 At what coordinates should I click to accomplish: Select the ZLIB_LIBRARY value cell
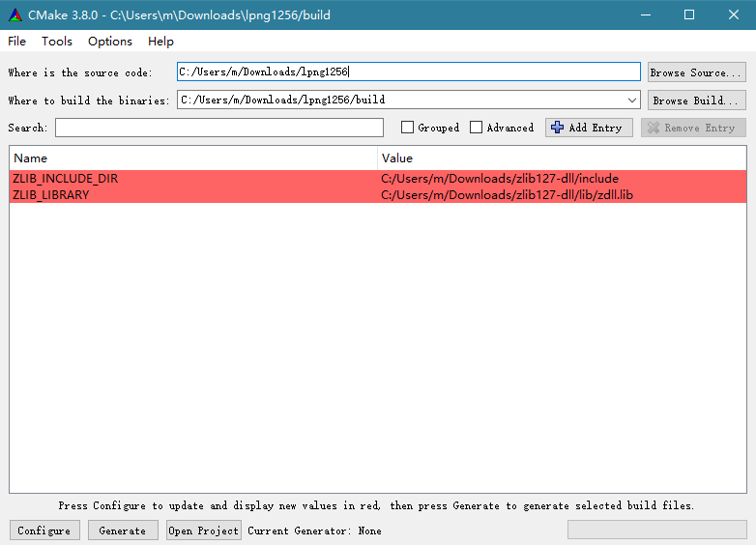pos(507,195)
